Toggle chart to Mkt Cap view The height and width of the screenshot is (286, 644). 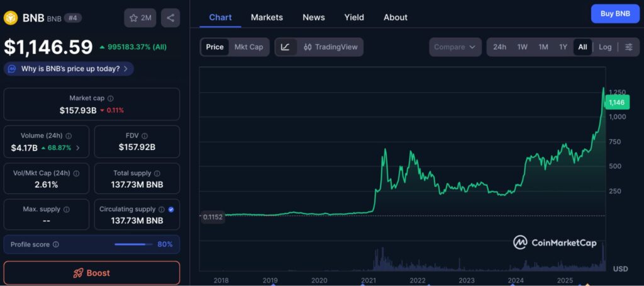248,47
